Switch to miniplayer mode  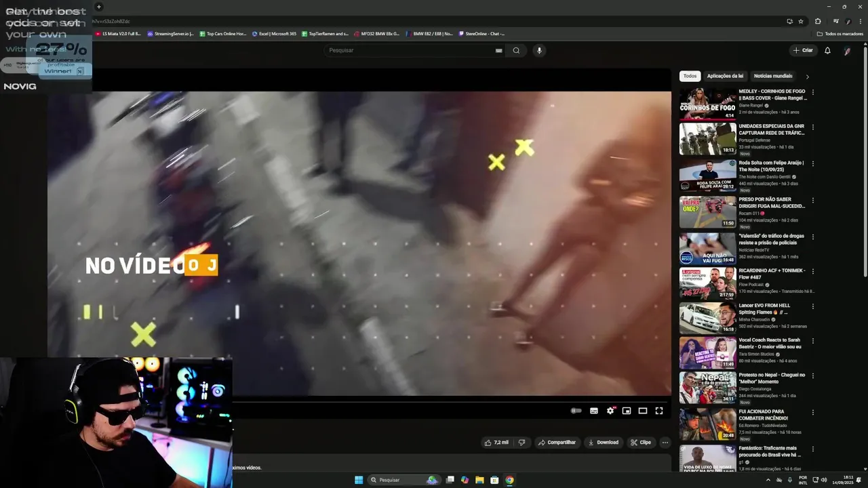(x=627, y=411)
